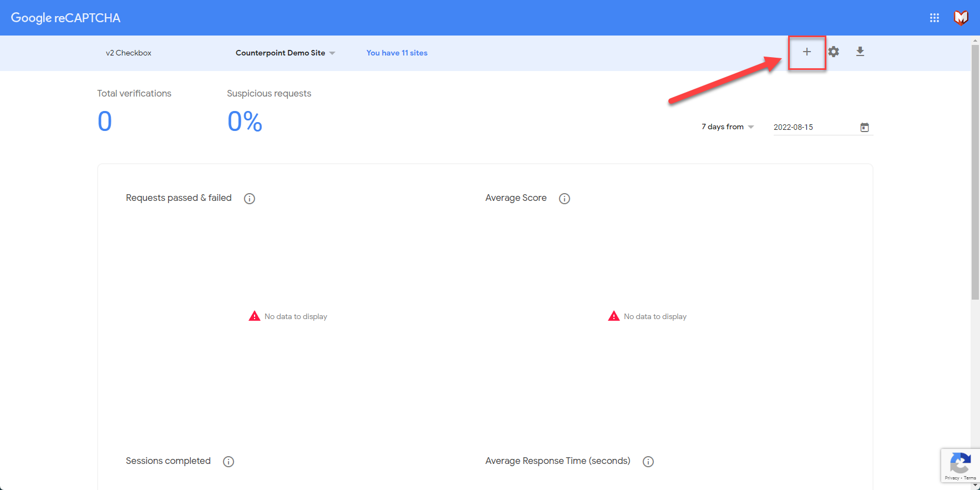The image size is (980, 490).
Task: Show info for Sessions completed
Action: coord(229,462)
